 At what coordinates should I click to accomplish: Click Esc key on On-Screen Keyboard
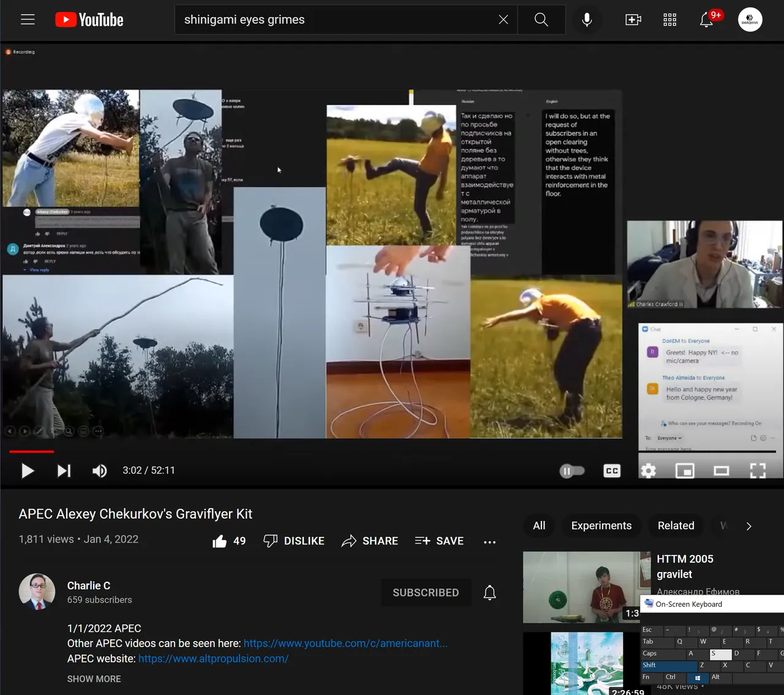point(652,629)
